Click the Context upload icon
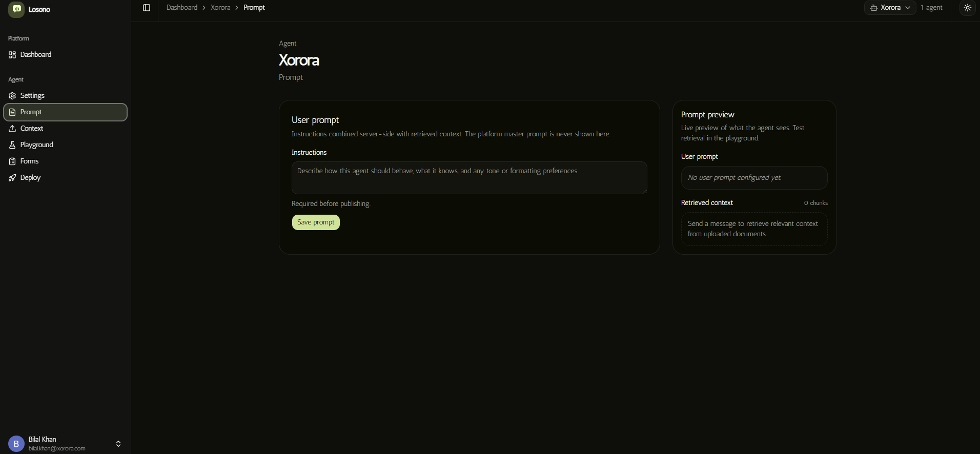 [x=12, y=129]
